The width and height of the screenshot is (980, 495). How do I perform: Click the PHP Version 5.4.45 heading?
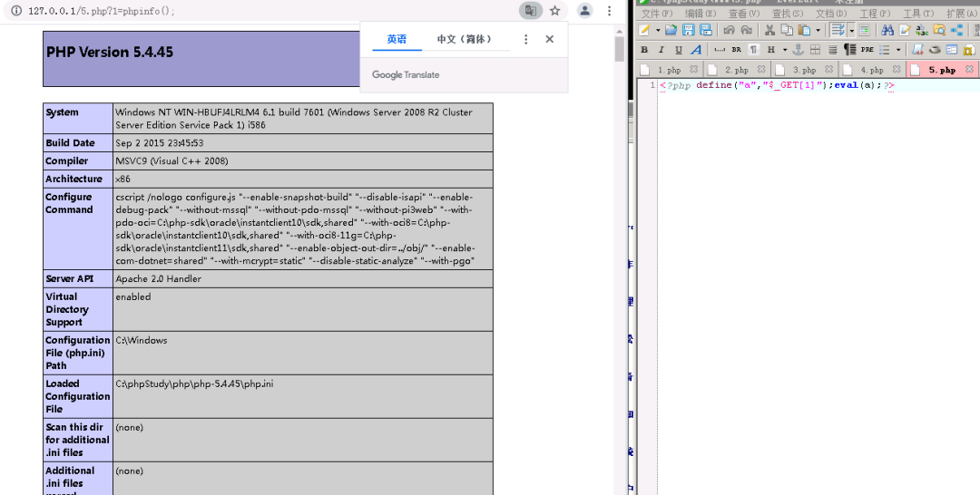(110, 52)
